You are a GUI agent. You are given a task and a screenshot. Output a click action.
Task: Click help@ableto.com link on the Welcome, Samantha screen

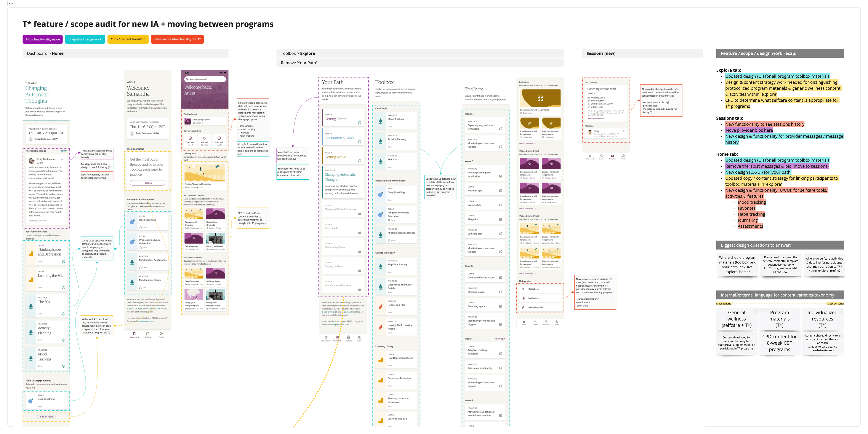point(145,321)
